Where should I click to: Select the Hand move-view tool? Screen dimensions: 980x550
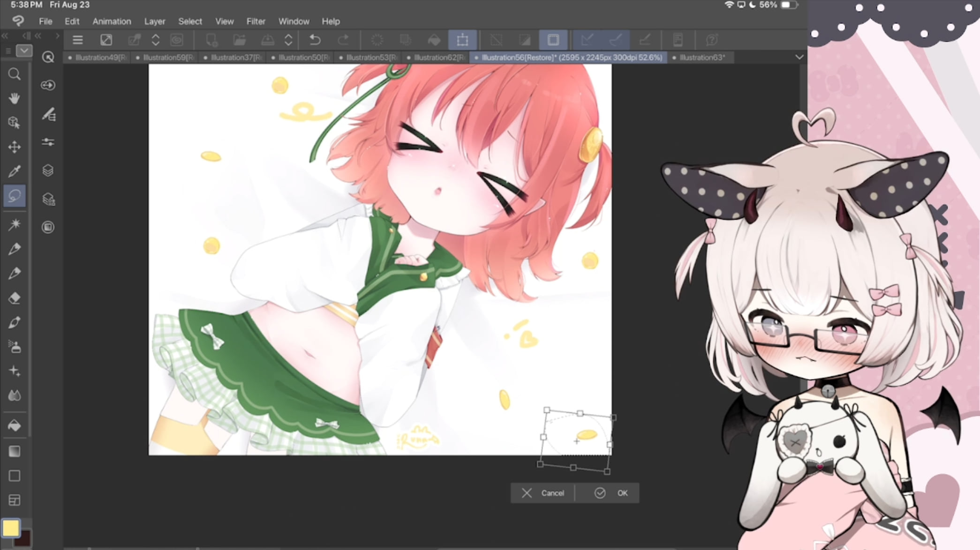click(x=15, y=98)
